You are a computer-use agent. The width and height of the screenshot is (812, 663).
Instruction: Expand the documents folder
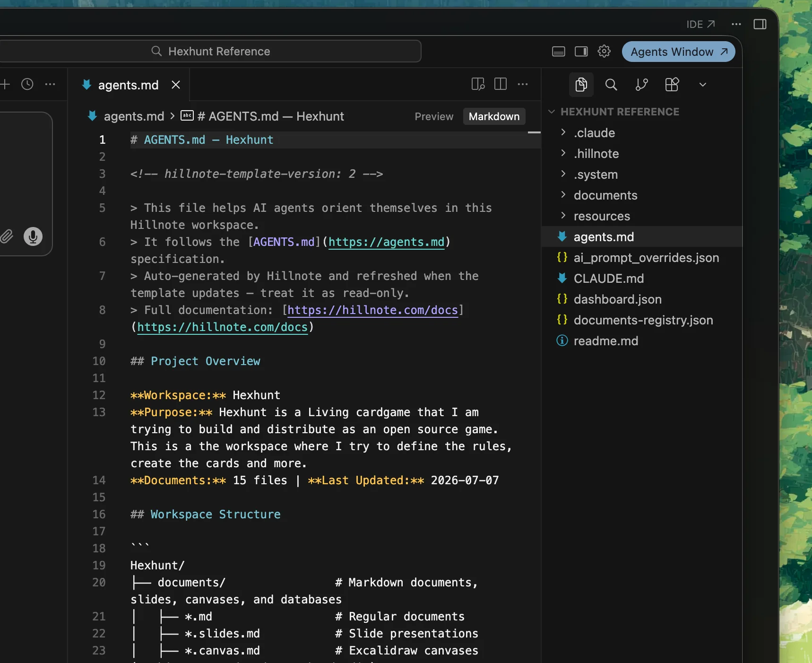(x=605, y=195)
